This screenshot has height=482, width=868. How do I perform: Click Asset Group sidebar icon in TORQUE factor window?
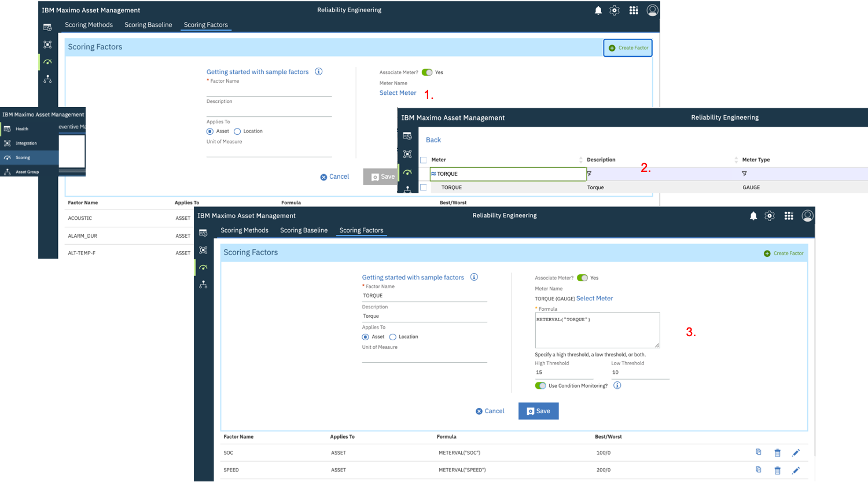pyautogui.click(x=203, y=285)
